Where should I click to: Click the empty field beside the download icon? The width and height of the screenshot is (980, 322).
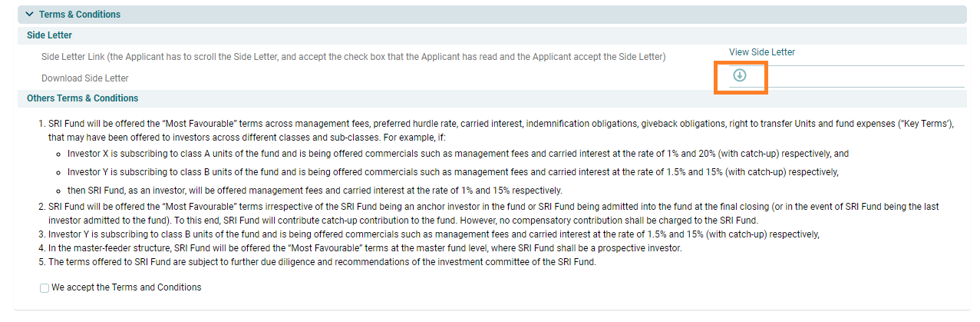(x=860, y=77)
